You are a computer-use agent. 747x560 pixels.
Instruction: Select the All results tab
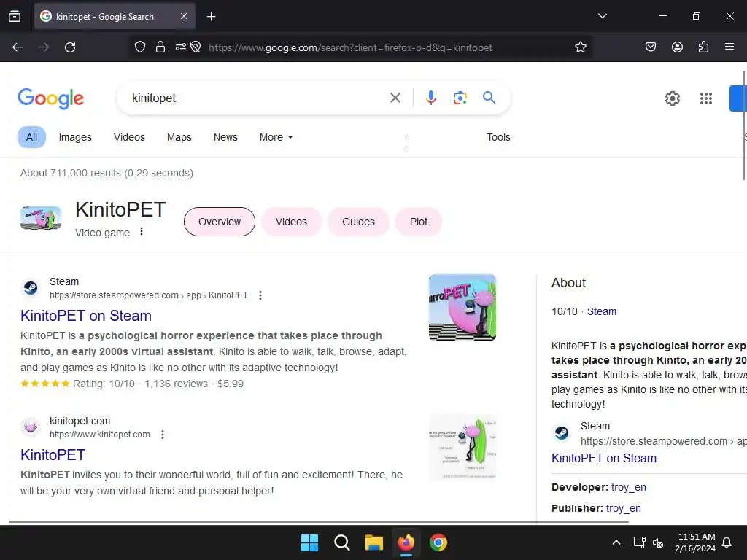tap(31, 137)
